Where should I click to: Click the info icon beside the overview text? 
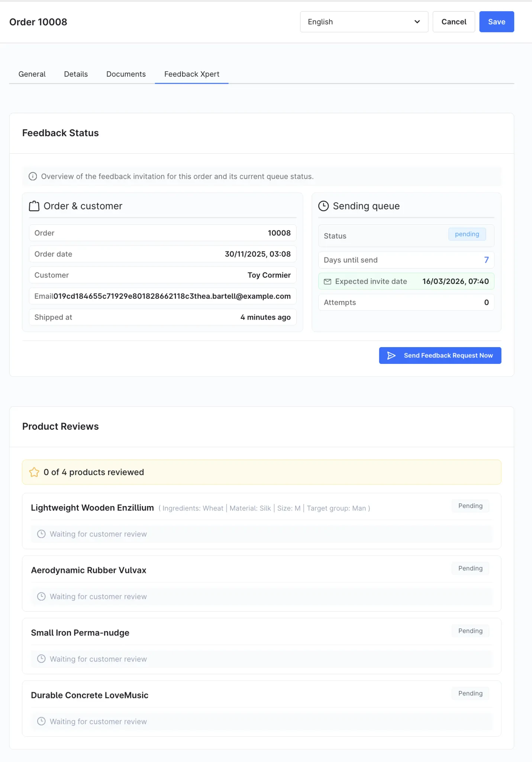click(x=33, y=176)
